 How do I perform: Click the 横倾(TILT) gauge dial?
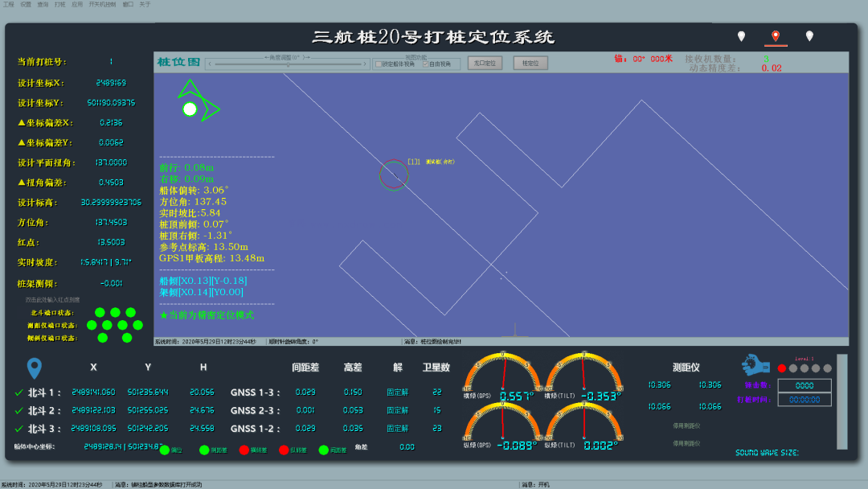pos(584,372)
